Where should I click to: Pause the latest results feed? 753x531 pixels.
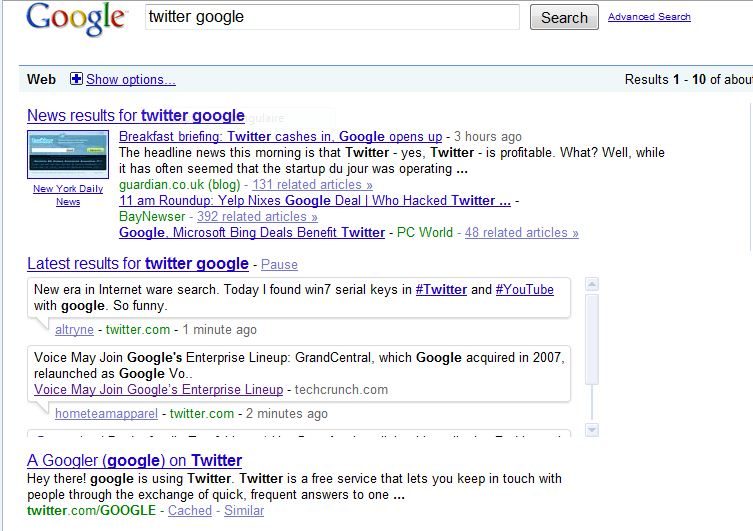[x=279, y=265]
